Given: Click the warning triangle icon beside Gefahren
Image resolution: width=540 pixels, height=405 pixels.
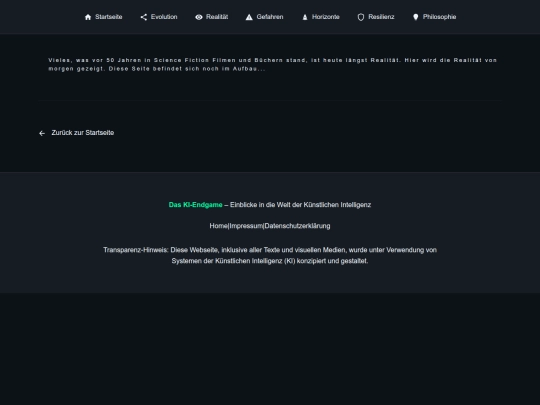Looking at the screenshot, I should tap(249, 17).
